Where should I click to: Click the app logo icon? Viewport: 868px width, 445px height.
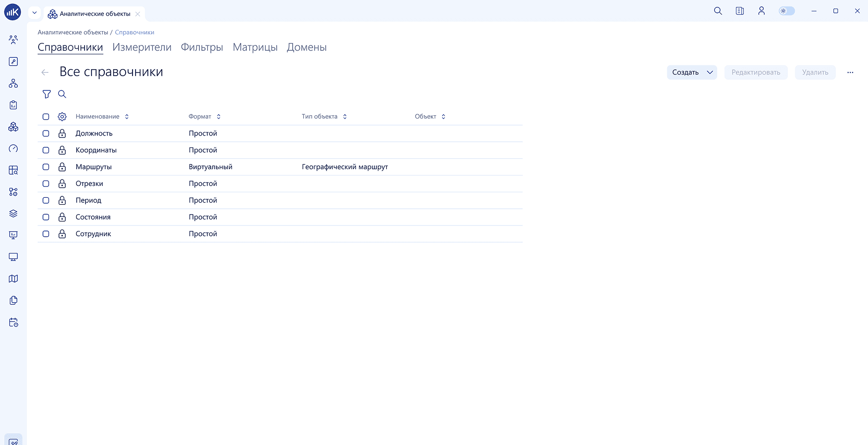[12, 12]
